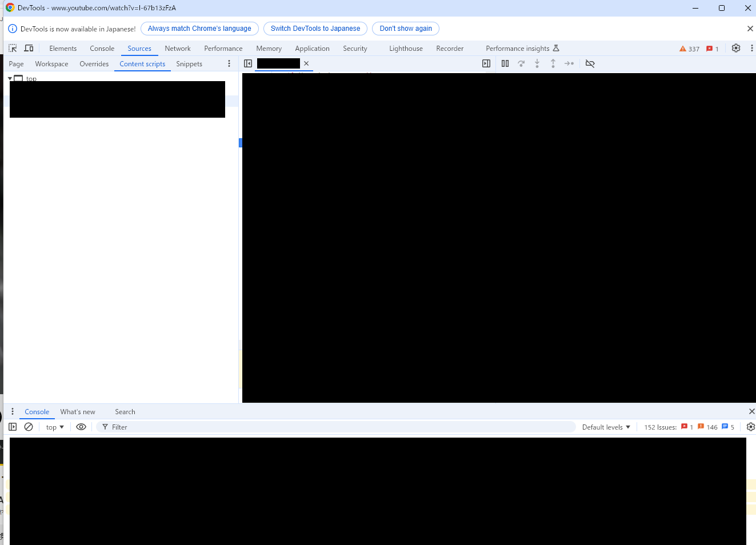Dismiss language prompt with Don't show again
This screenshot has width=756, height=545.
(405, 28)
